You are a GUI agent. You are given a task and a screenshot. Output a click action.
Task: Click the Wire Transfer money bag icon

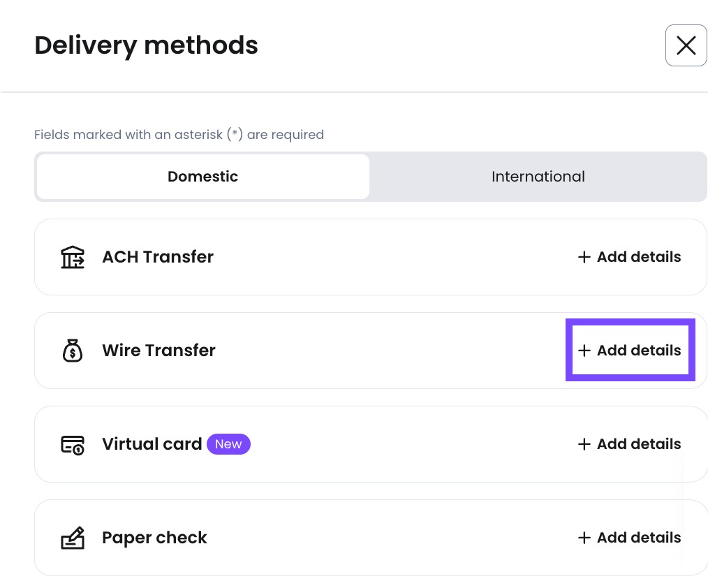tap(72, 351)
